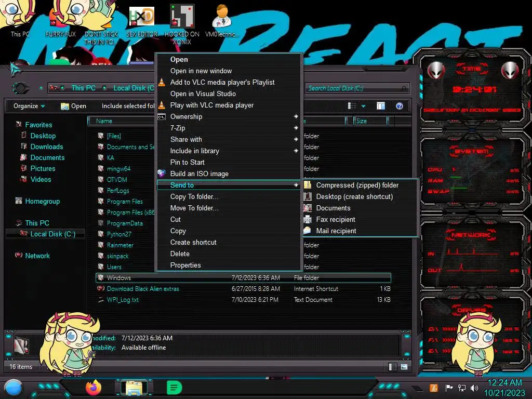Choose Move To folder...
Image resolution: width=532 pixels, height=399 pixels.
pos(229,208)
